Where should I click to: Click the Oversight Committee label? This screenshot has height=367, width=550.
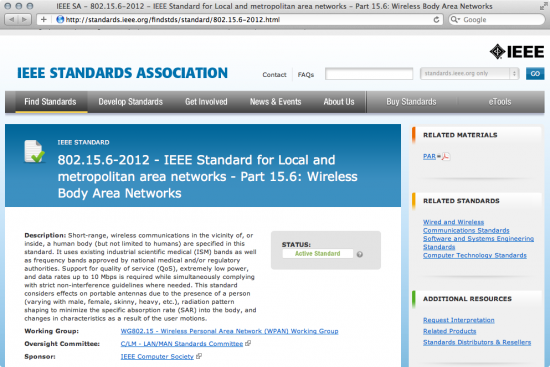pyautogui.click(x=62, y=343)
